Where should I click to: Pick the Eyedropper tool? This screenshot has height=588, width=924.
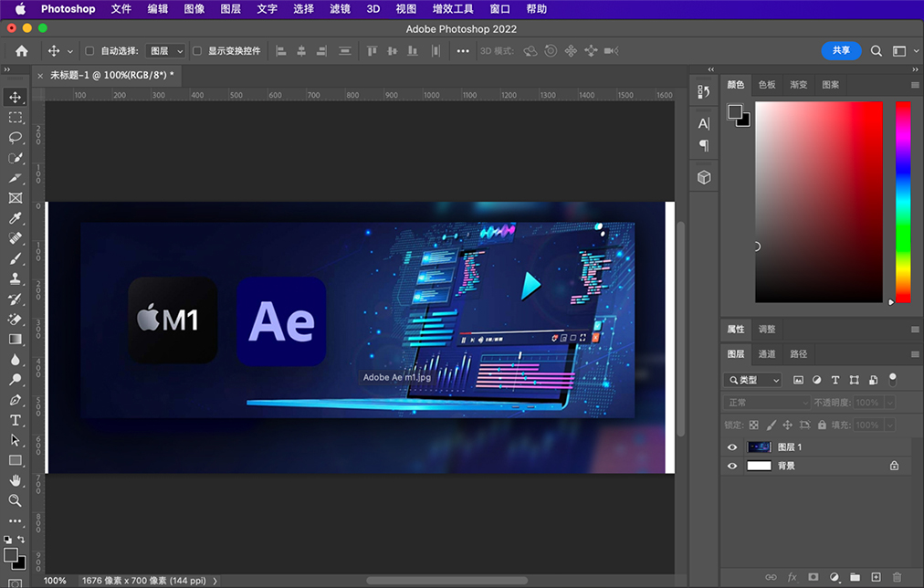16,218
